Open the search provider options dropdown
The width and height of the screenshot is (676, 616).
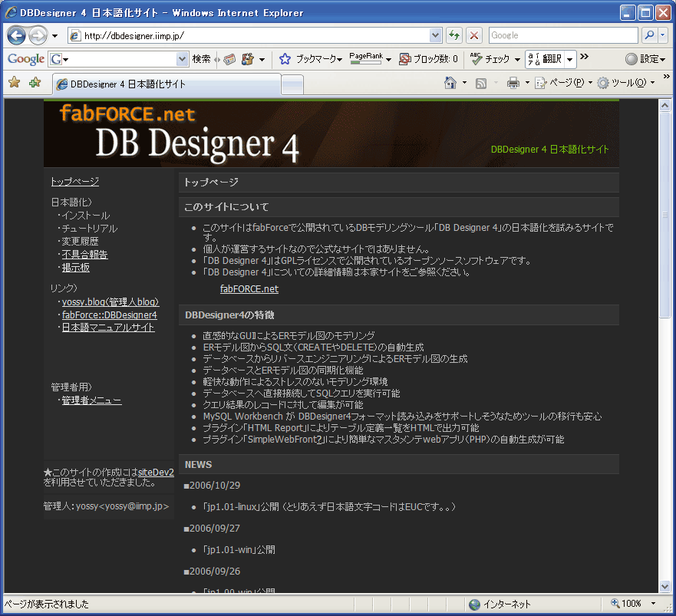point(663,35)
